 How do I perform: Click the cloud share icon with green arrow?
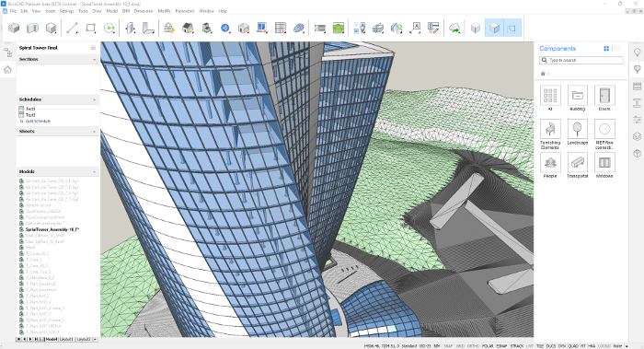[454, 28]
